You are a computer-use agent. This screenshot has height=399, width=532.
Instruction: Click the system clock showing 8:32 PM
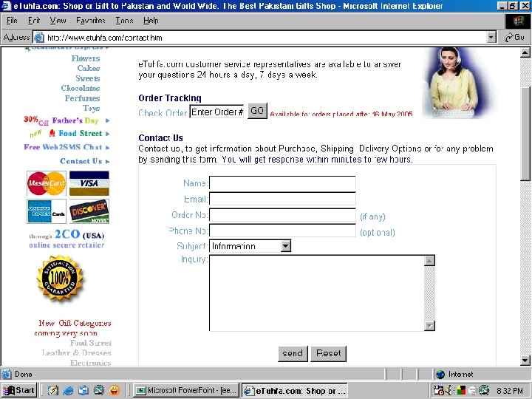tap(510, 391)
